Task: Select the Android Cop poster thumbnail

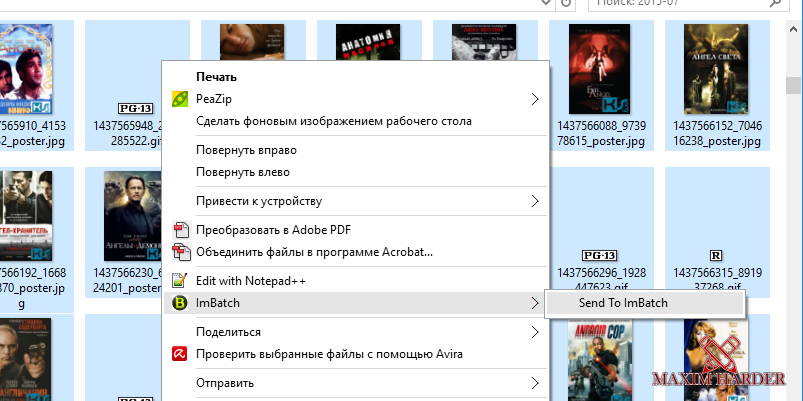Action: (x=600, y=361)
